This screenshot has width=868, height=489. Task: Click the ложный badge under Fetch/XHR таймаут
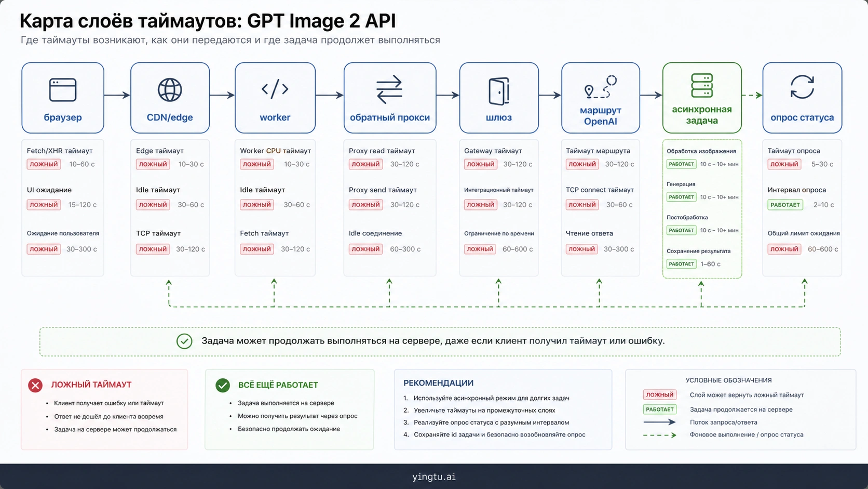(44, 164)
